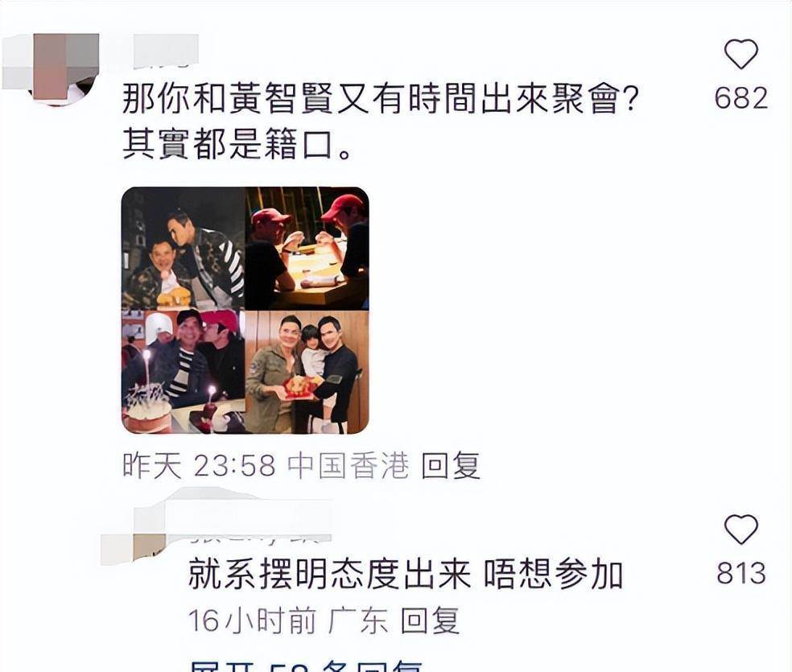Click the 682 like count
Image resolution: width=792 pixels, height=672 pixels.
coord(741,98)
